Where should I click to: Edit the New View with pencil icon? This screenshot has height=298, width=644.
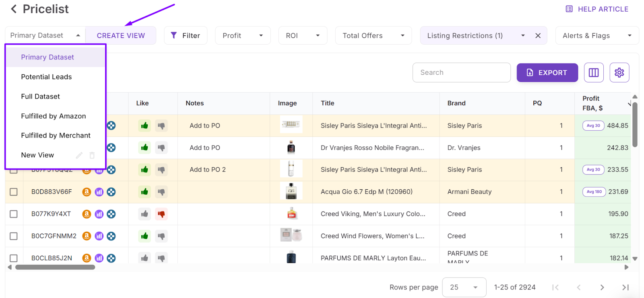(x=79, y=155)
